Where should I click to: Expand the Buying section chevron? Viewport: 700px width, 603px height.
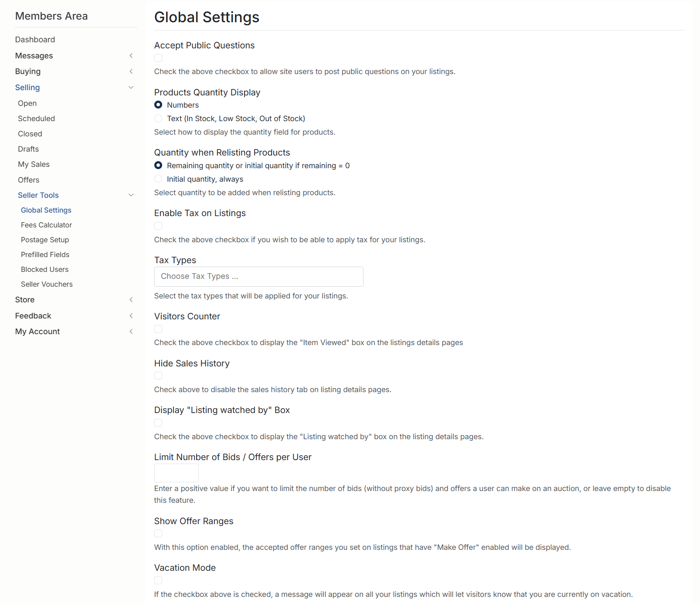131,71
